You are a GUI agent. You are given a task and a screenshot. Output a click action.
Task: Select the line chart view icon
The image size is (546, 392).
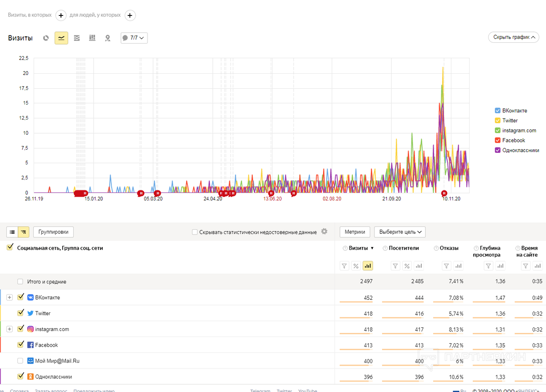coord(61,38)
